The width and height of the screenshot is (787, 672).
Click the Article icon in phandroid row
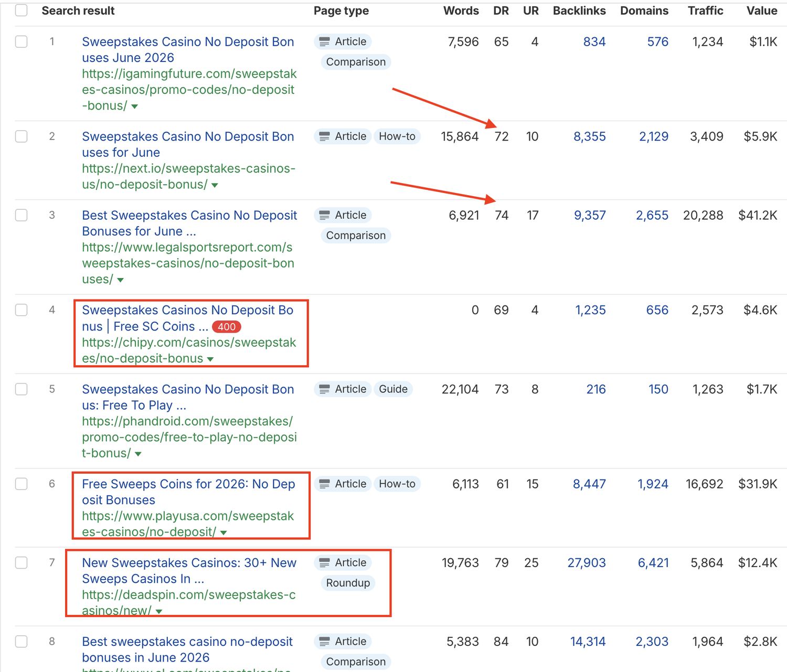[x=325, y=389]
